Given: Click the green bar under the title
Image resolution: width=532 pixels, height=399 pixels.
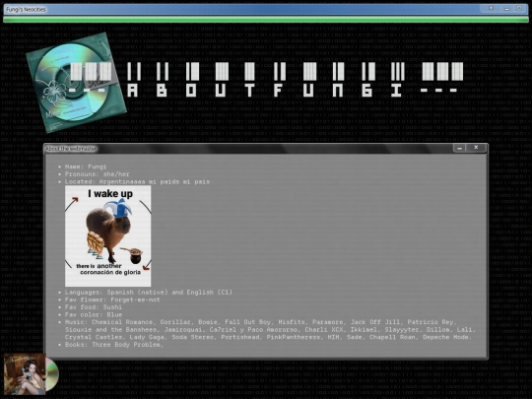Looking at the screenshot, I should tap(266, 20).
